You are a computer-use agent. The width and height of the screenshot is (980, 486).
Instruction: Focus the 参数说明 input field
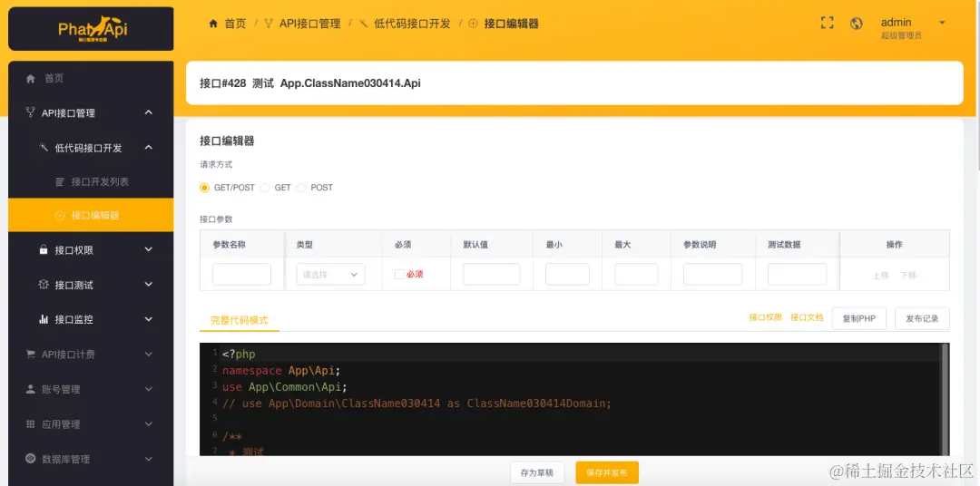click(x=712, y=274)
